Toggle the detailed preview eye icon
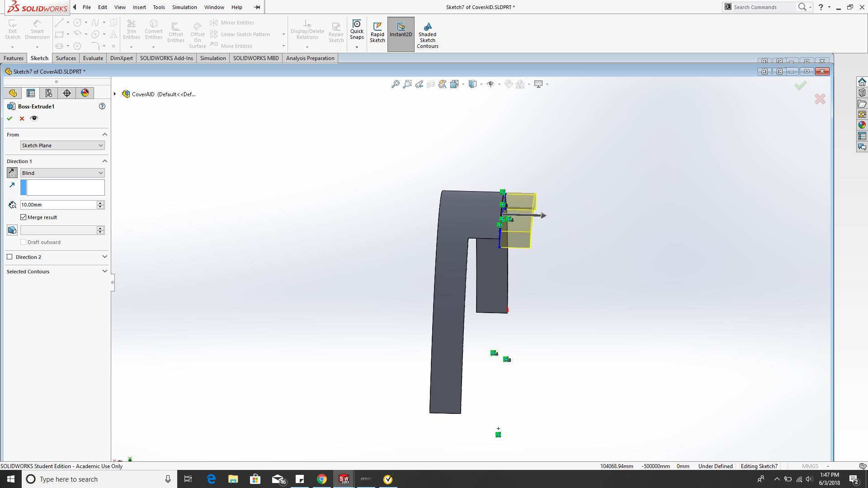868x488 pixels. (x=34, y=118)
